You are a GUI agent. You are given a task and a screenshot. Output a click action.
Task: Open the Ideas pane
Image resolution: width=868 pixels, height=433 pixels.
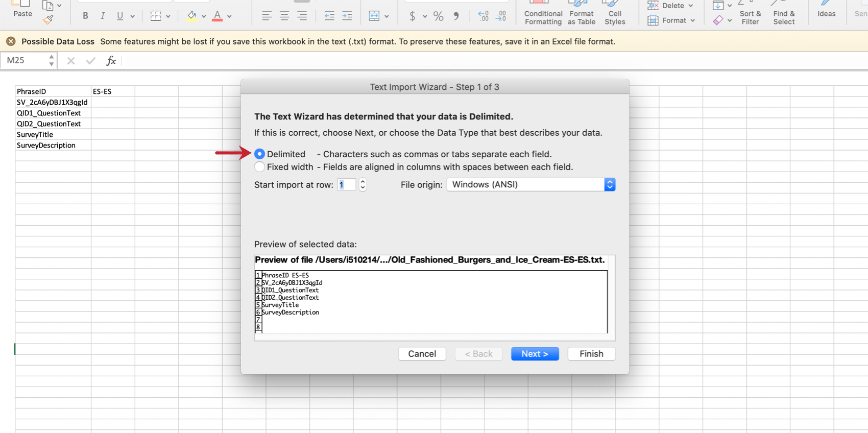(x=826, y=9)
